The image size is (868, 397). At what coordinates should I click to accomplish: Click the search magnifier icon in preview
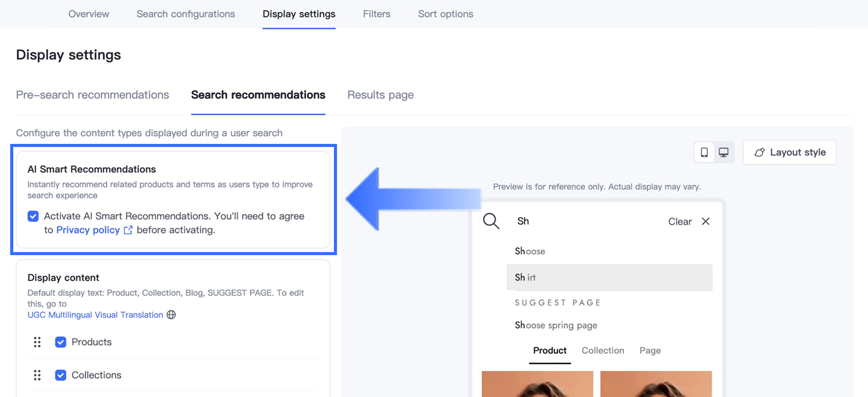[491, 221]
